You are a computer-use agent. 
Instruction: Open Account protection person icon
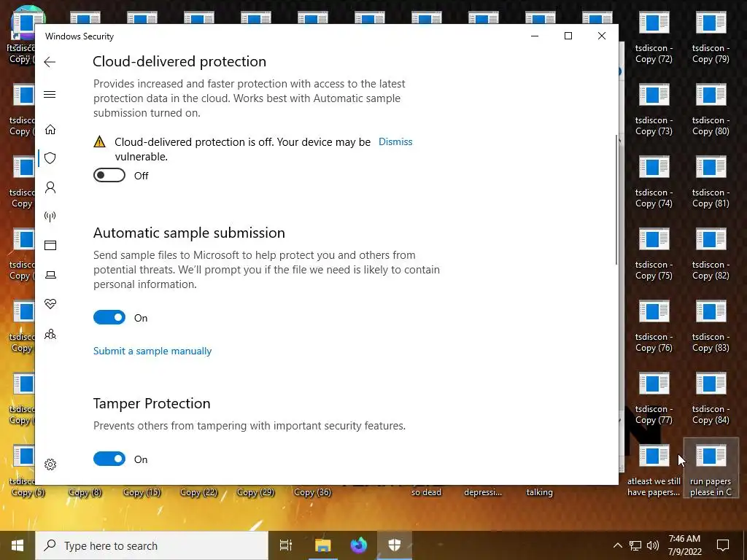(50, 187)
